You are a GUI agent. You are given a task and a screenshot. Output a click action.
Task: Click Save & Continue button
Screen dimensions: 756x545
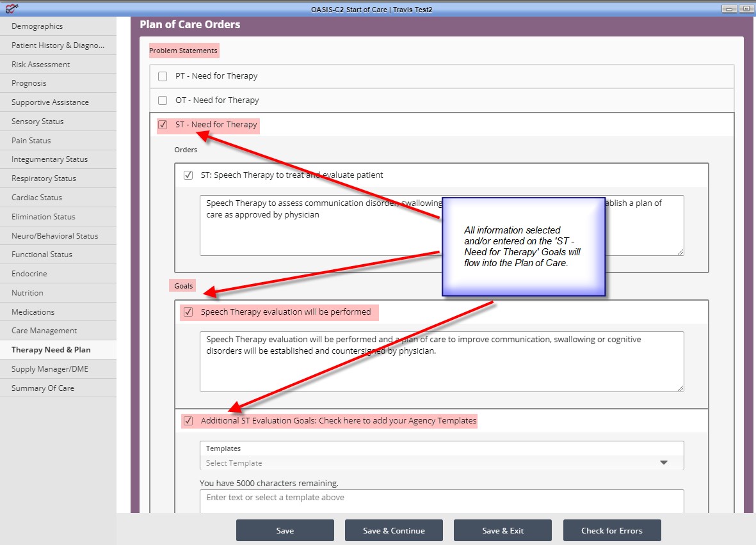tap(394, 530)
